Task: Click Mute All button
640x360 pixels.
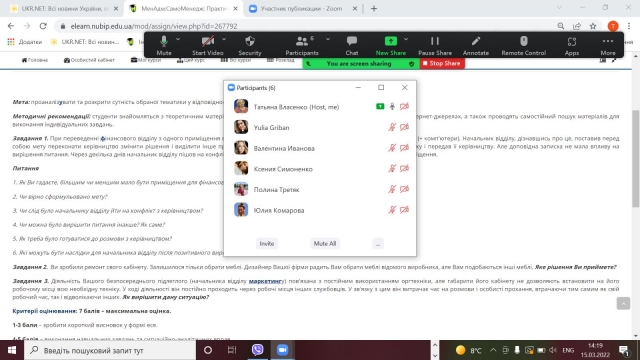Action: 325,244
